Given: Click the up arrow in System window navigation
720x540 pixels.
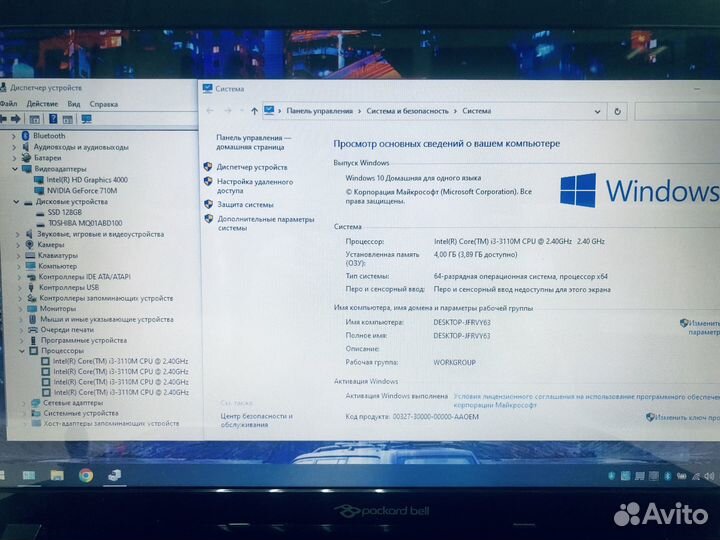Looking at the screenshot, I should (x=254, y=111).
